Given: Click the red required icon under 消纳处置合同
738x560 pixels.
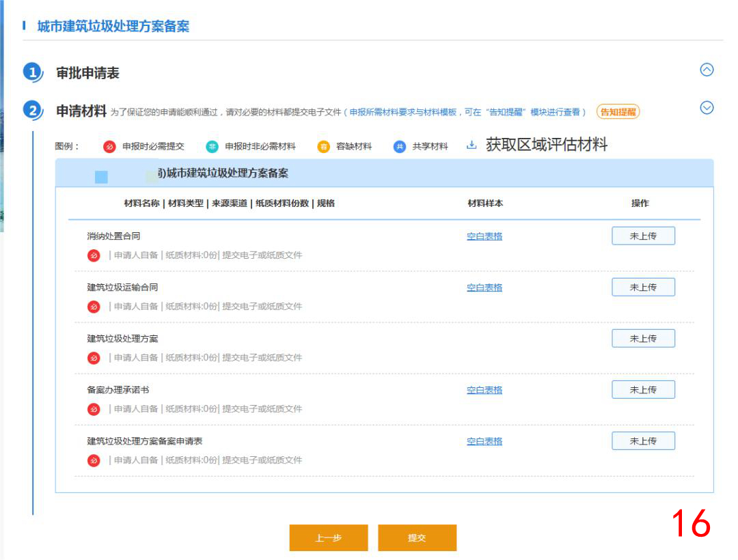Looking at the screenshot, I should tap(94, 255).
